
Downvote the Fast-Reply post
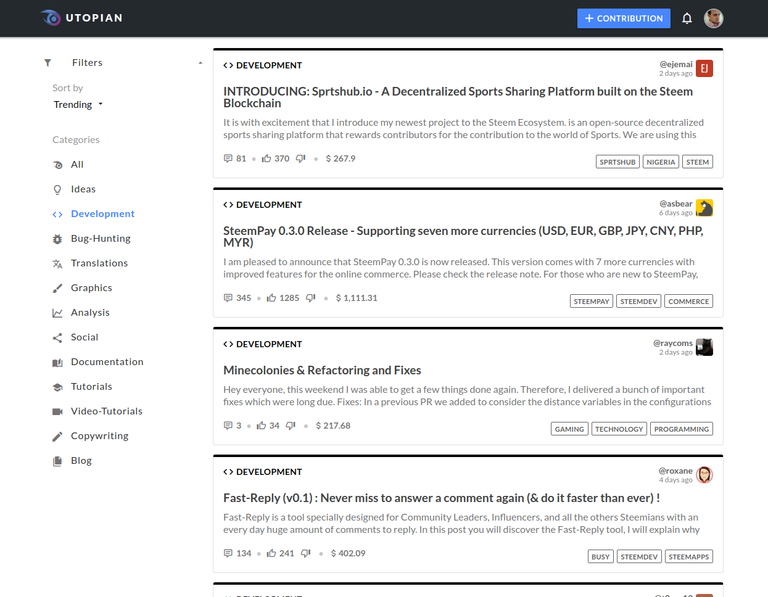[306, 553]
